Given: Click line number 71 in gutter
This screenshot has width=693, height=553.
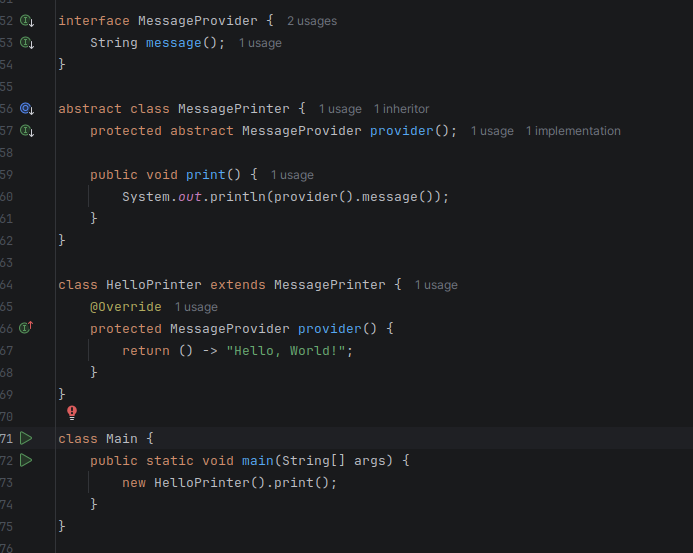Looking at the screenshot, I should tap(7, 439).
